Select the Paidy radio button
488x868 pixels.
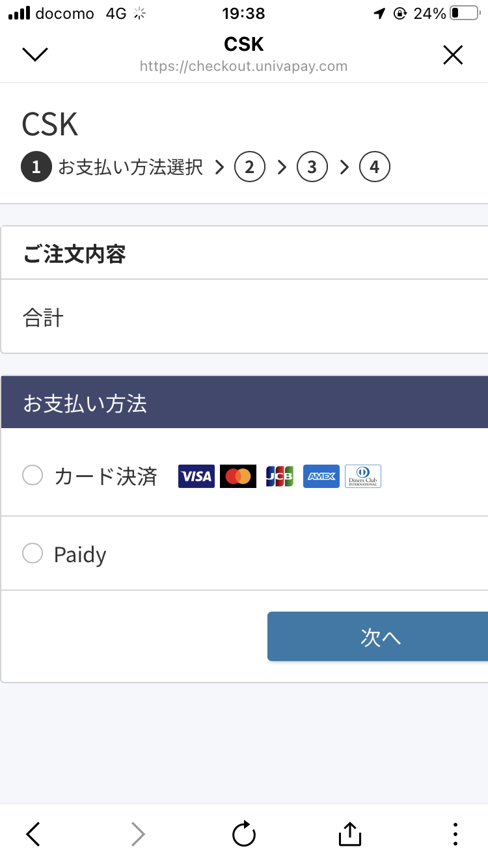pos(33,553)
